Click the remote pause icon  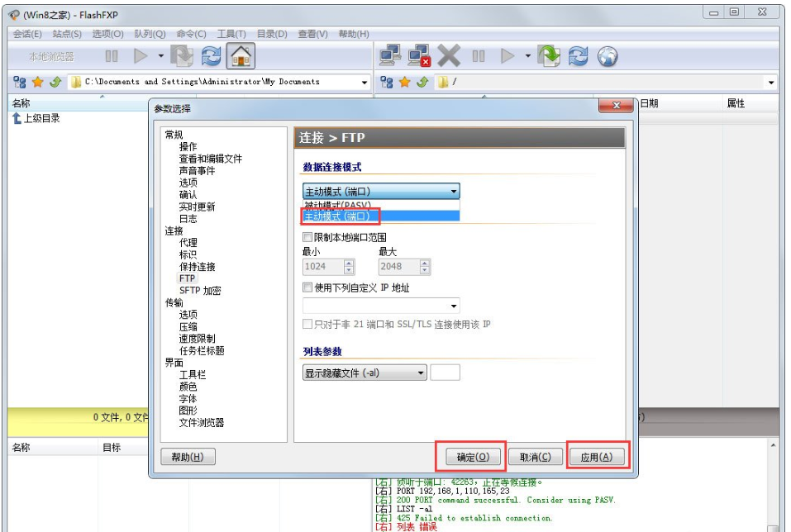coord(479,56)
